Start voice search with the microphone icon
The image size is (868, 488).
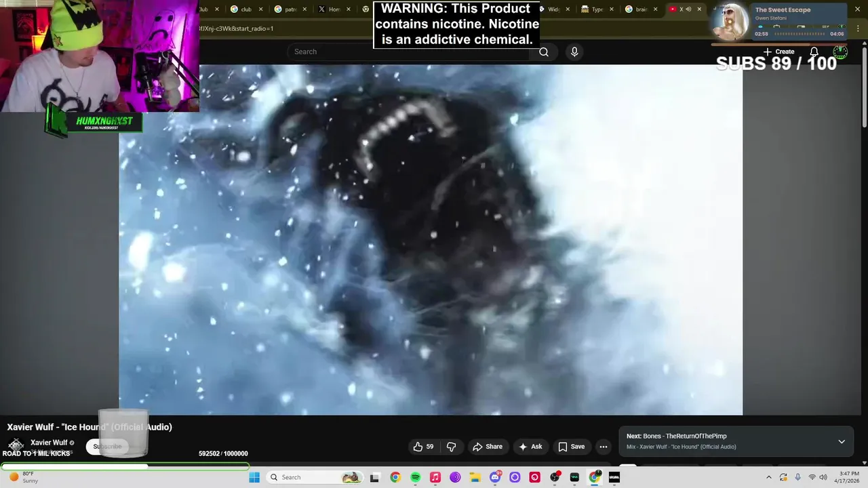coord(574,52)
